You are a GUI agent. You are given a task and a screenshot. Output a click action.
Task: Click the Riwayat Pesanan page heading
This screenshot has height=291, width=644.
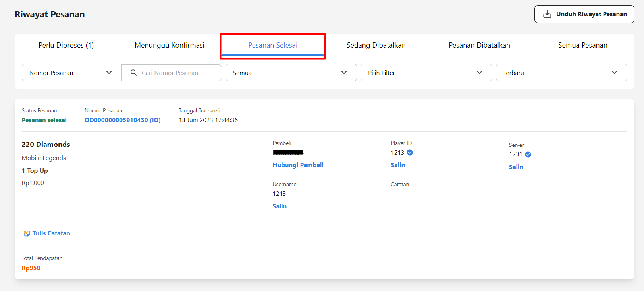tap(50, 14)
